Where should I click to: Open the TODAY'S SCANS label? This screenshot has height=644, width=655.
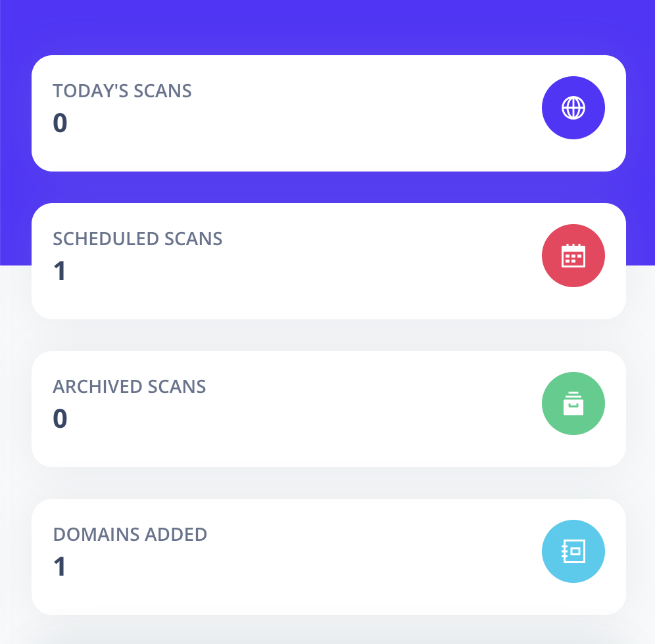(x=122, y=91)
